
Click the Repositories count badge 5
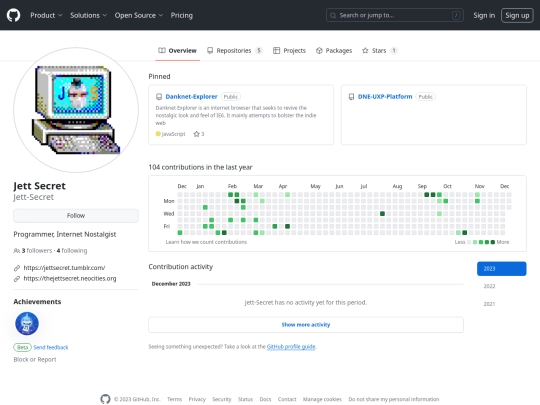click(x=259, y=51)
